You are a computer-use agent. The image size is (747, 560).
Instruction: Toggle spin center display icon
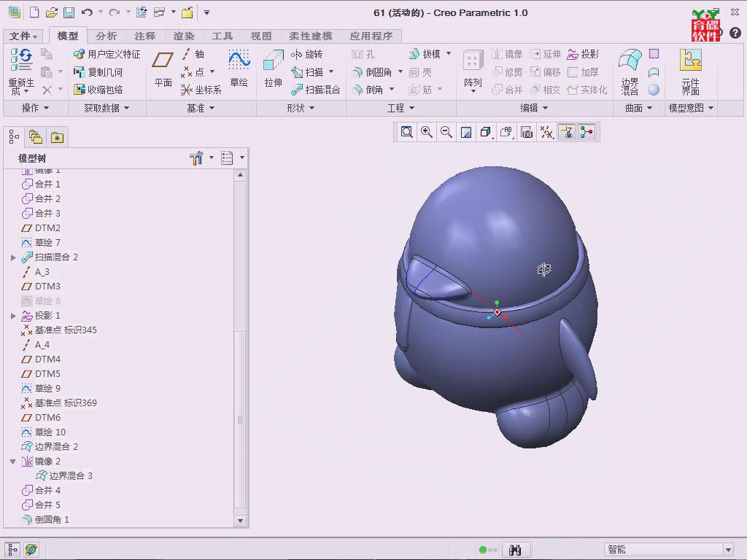pyautogui.click(x=587, y=132)
